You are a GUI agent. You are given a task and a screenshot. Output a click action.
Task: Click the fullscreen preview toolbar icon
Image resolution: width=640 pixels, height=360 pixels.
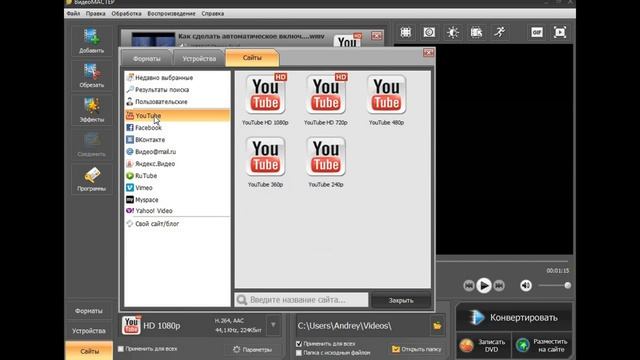coord(560,32)
